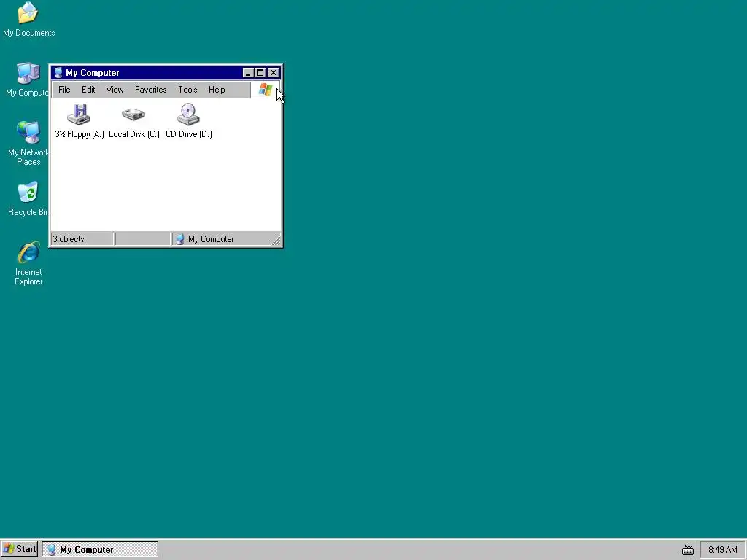The height and width of the screenshot is (560, 747).
Task: Open the Help menu
Action: point(217,90)
